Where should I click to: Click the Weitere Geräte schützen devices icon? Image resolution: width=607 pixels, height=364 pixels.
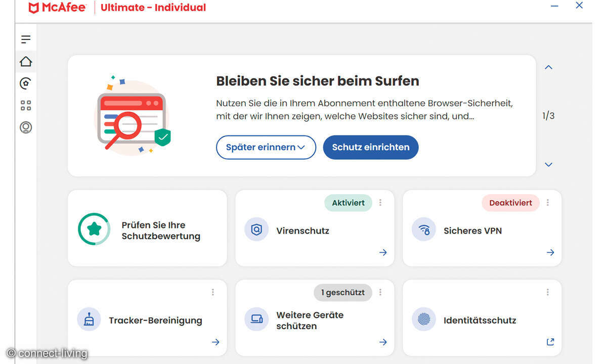(x=256, y=320)
